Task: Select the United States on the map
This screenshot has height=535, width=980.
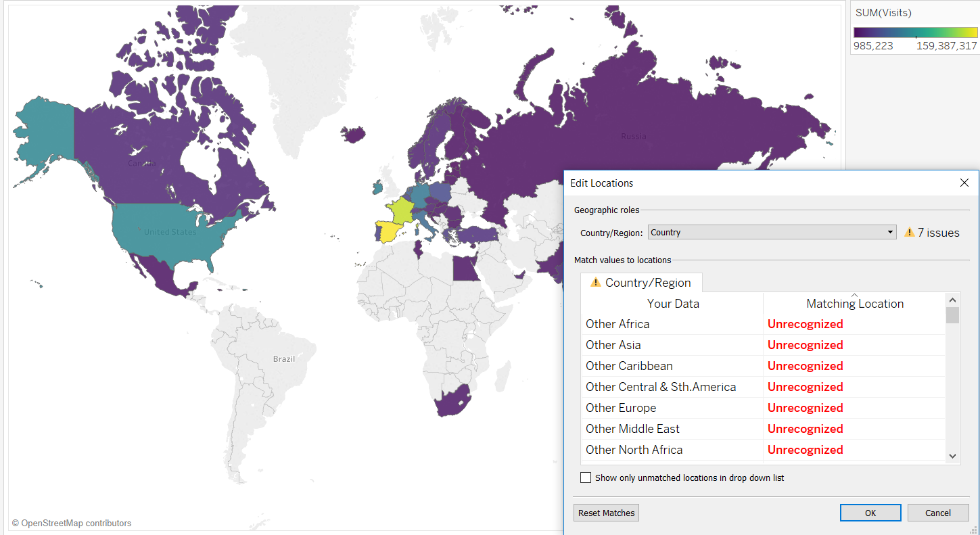Action: pyautogui.click(x=170, y=232)
